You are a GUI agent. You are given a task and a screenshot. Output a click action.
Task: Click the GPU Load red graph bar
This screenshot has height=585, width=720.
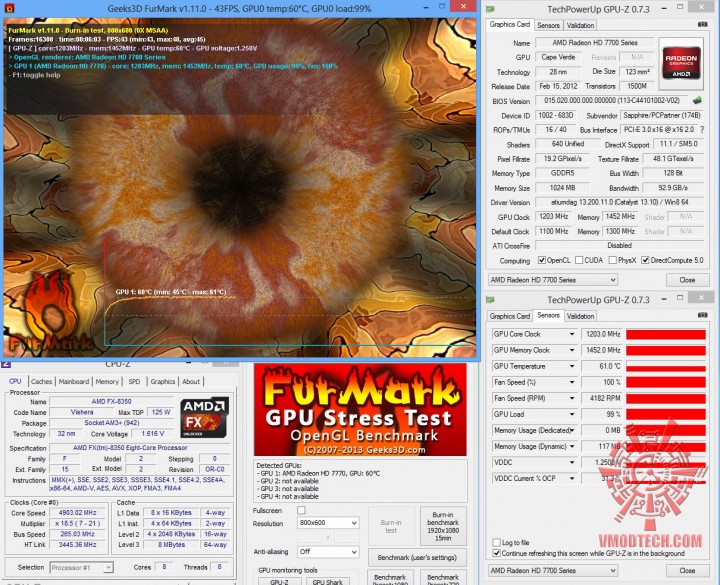pos(666,414)
